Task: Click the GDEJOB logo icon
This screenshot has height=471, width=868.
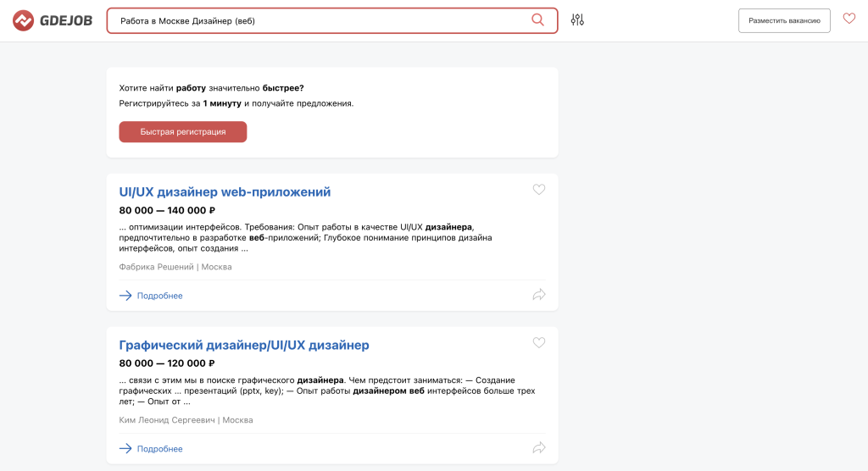Action: 23,20
